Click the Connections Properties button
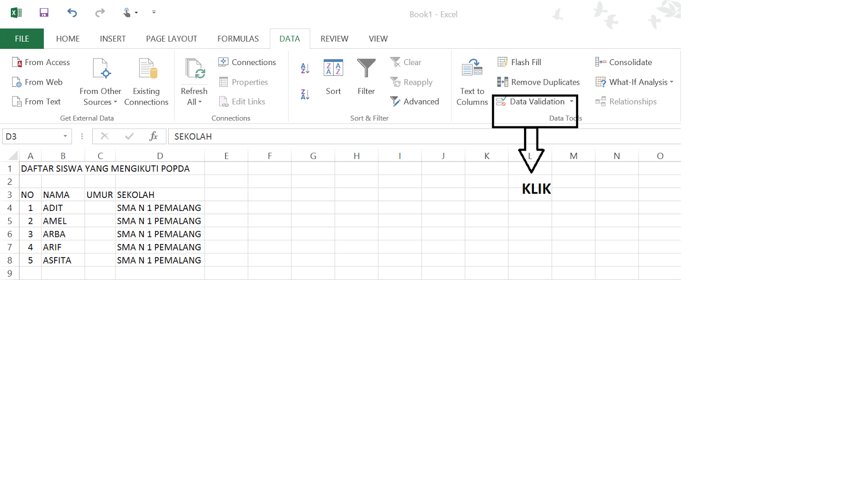The width and height of the screenshot is (868, 488). (x=244, y=81)
